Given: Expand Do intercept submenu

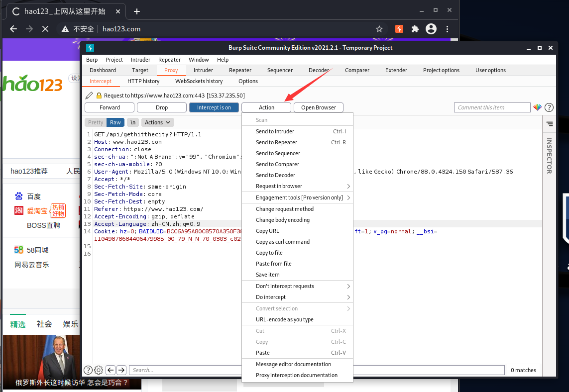Looking at the screenshot, I should click(x=297, y=297).
